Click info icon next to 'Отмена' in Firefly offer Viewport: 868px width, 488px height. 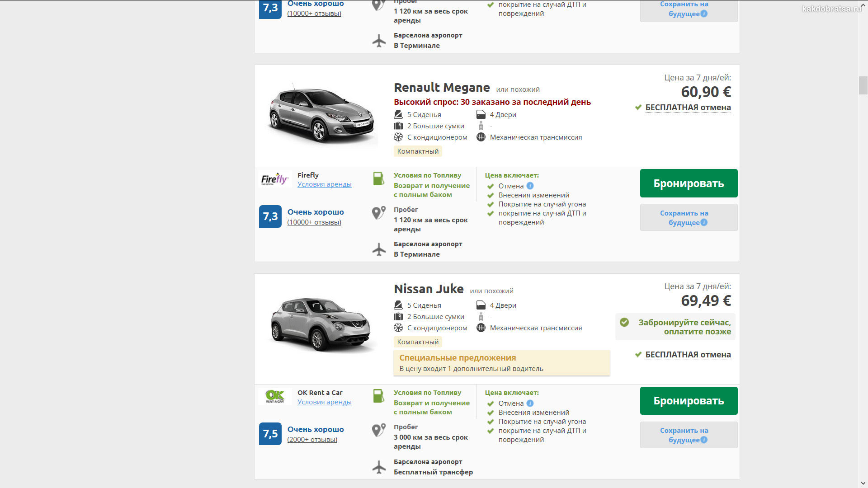(530, 186)
